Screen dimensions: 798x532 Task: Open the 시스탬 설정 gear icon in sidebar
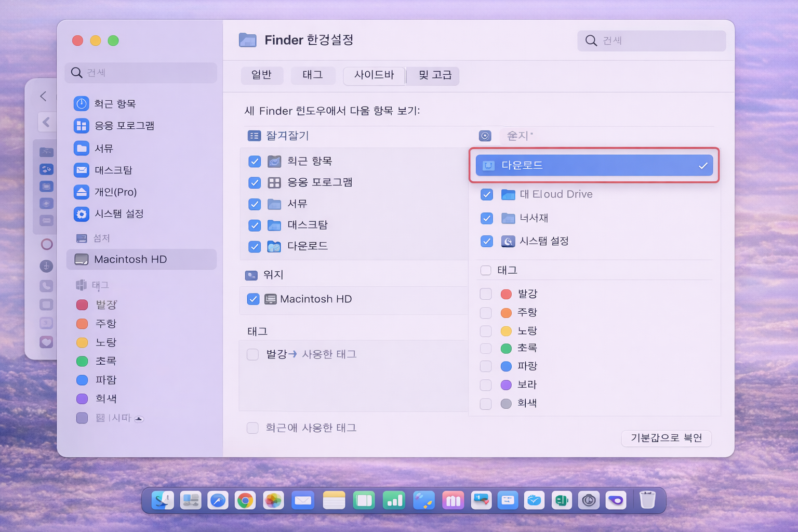(82, 214)
